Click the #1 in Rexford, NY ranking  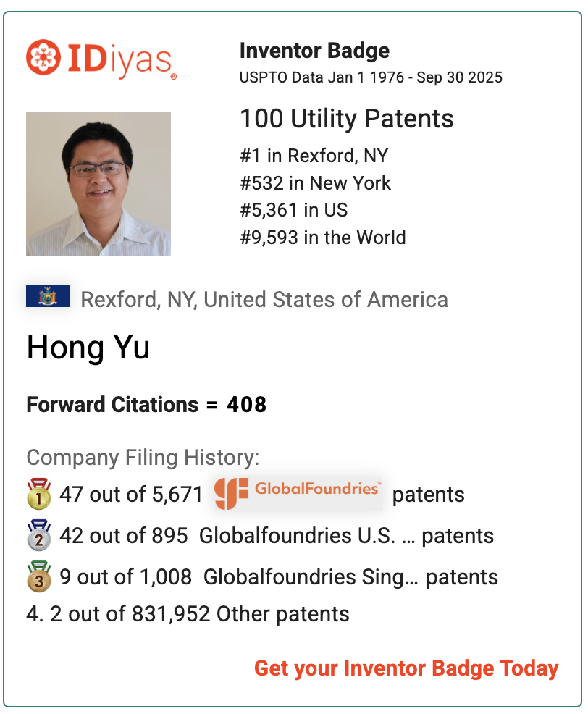314,156
